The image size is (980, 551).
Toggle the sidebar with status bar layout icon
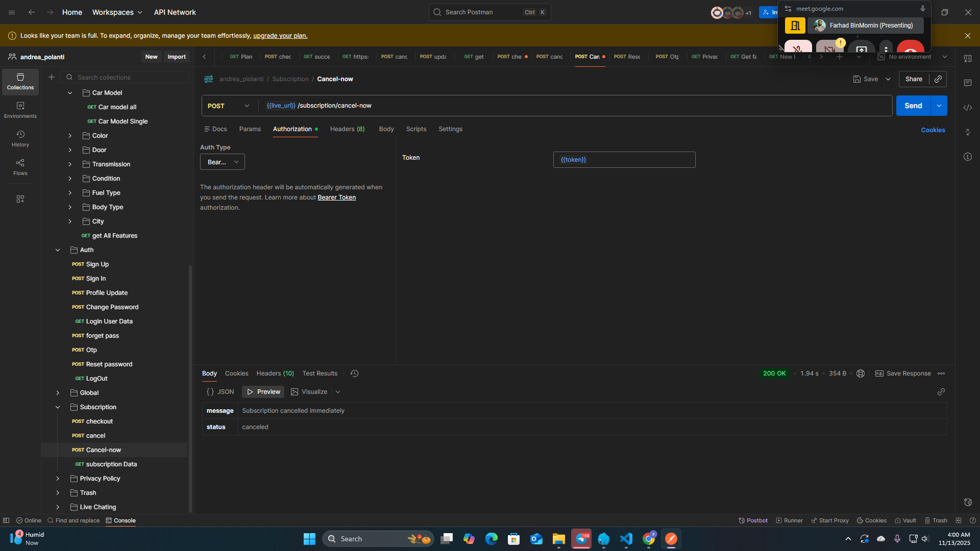point(6,520)
